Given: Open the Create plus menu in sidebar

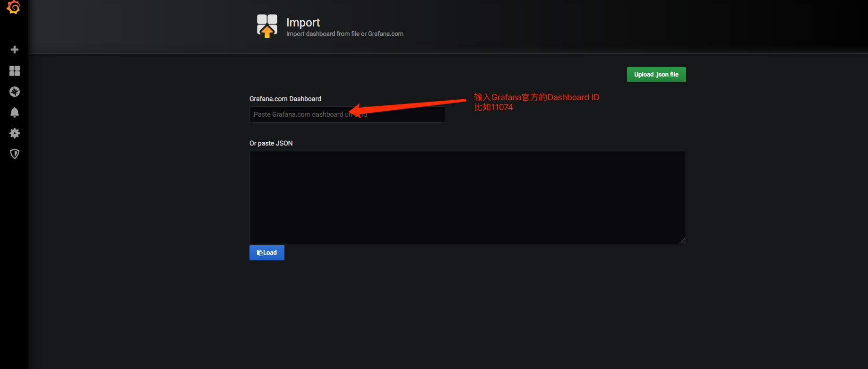Looking at the screenshot, I should [x=15, y=50].
